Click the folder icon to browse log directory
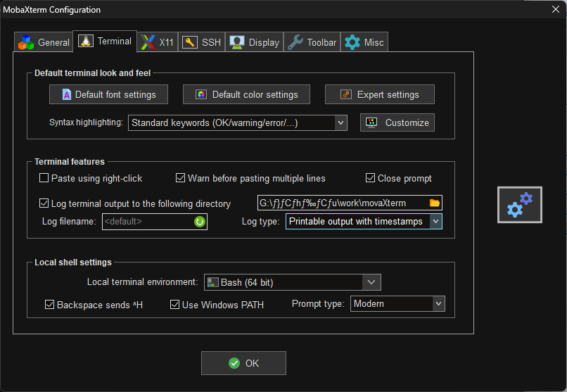567x392 pixels. click(434, 203)
